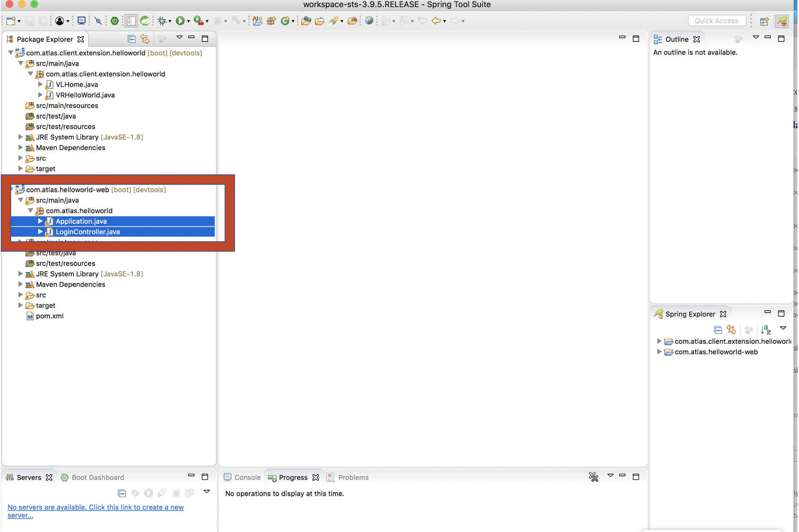Toggle Link with Editor in Package Explorer

tap(145, 39)
